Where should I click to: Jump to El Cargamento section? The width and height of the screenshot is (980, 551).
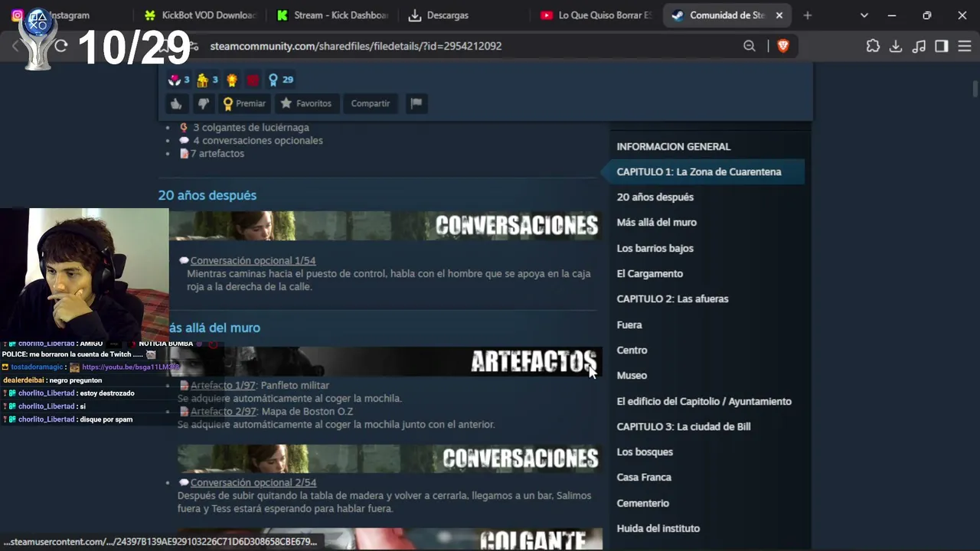(650, 273)
